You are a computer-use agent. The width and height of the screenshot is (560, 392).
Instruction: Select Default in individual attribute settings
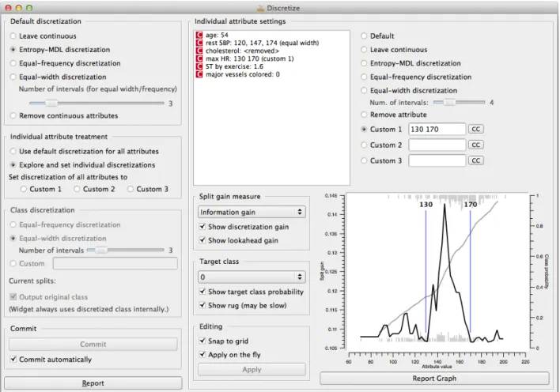(x=364, y=36)
